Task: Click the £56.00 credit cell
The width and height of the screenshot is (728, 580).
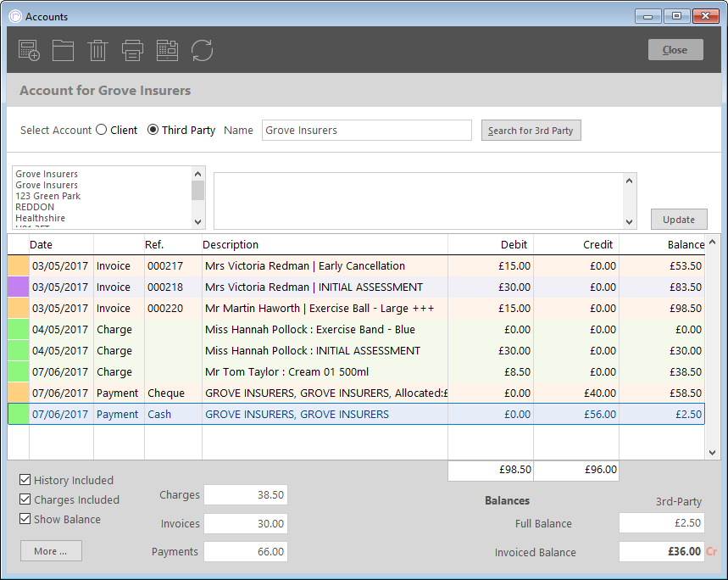Action: [575, 414]
